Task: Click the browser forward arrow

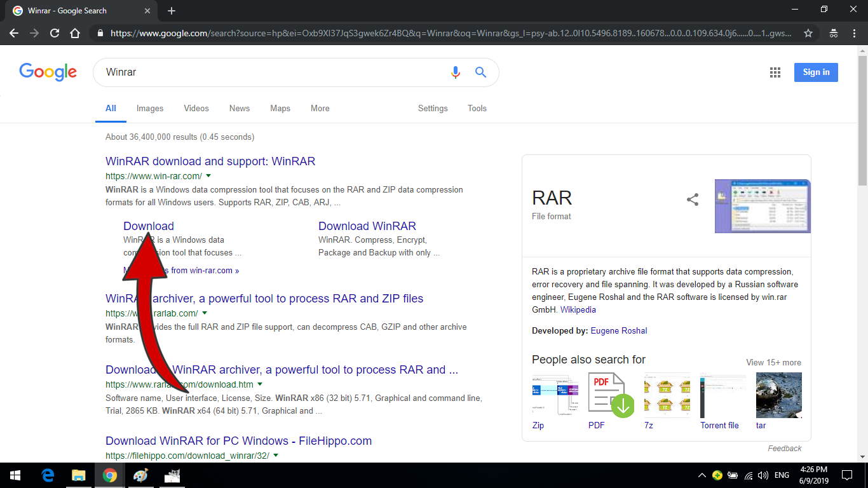Action: [34, 33]
